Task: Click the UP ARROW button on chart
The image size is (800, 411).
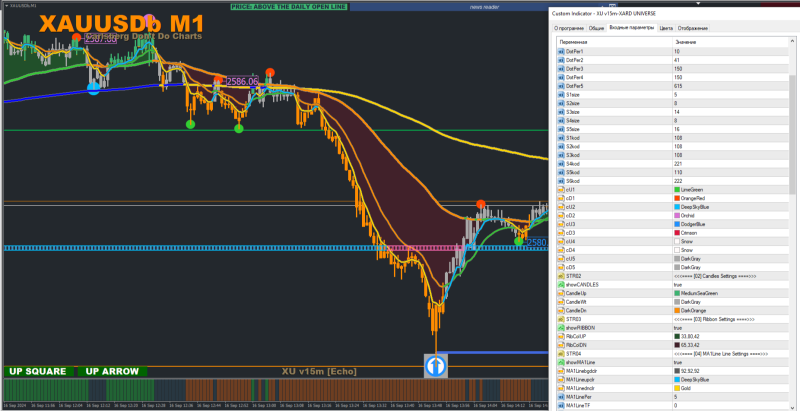Action: [x=112, y=371]
